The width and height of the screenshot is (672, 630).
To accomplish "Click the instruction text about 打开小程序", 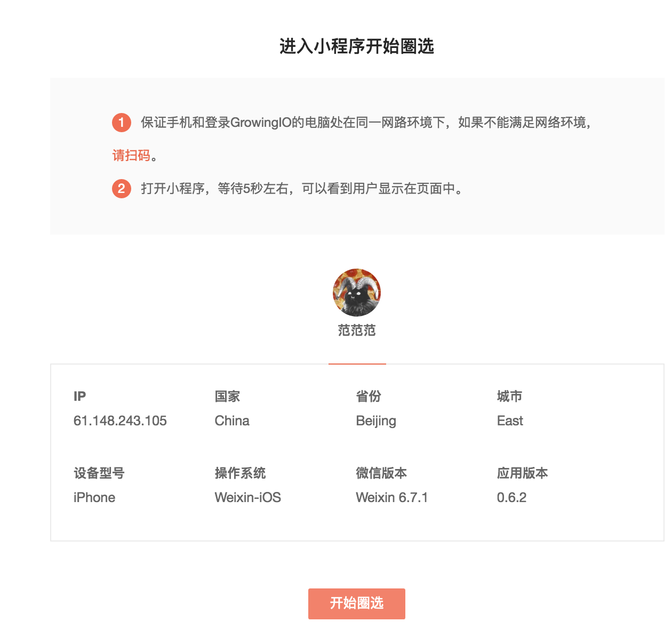I will tap(302, 188).
